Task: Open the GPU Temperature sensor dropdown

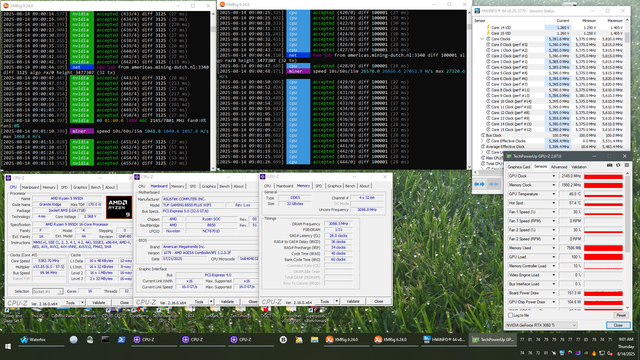Action: pos(554,194)
